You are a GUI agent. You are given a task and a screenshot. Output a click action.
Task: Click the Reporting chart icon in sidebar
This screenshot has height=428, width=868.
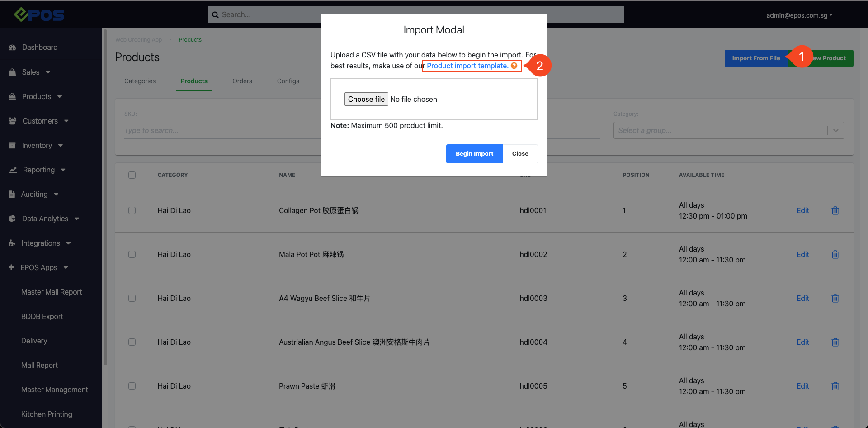tap(13, 170)
